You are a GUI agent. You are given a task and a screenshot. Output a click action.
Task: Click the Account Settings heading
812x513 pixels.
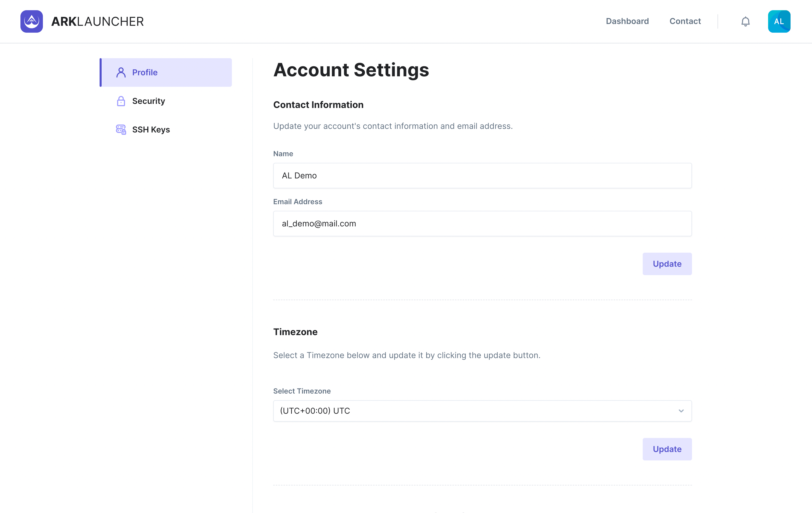click(351, 70)
